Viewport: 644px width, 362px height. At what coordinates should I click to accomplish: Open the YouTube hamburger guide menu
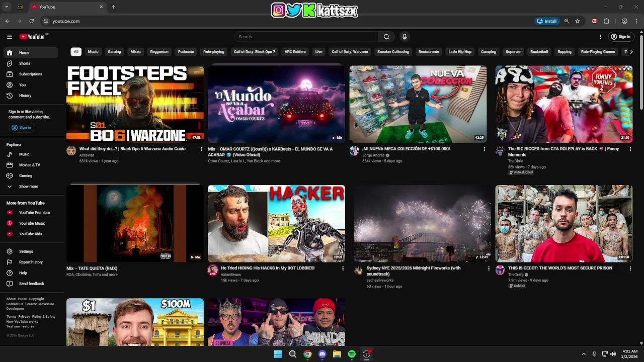pyautogui.click(x=10, y=37)
